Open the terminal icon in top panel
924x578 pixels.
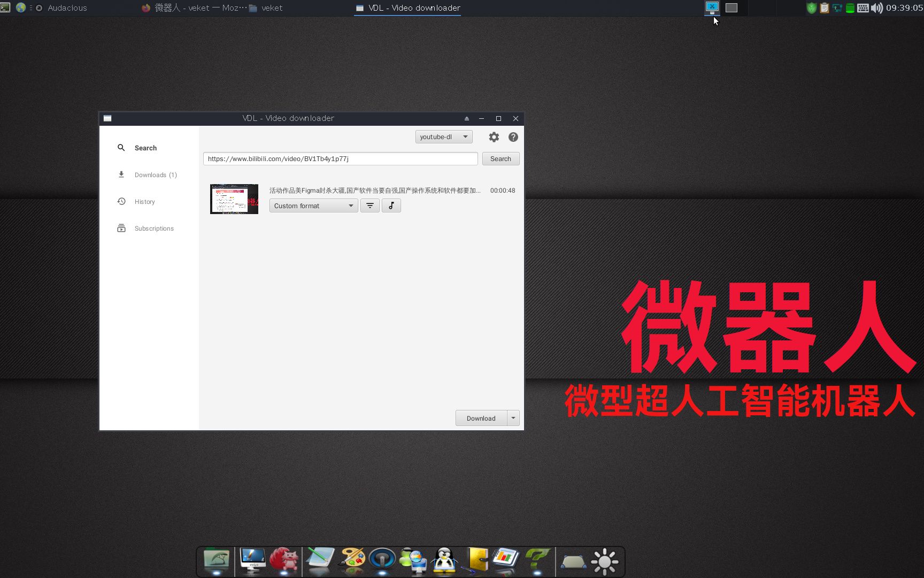coord(5,7)
